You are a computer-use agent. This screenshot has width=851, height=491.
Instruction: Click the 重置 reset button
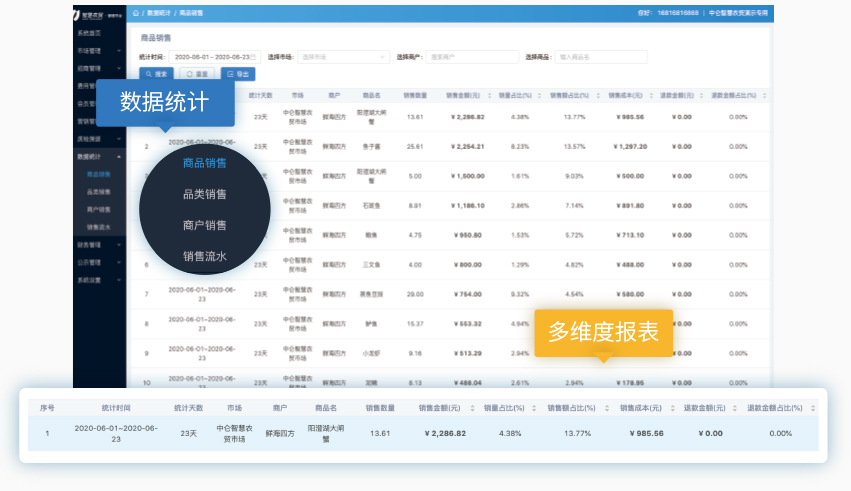197,74
